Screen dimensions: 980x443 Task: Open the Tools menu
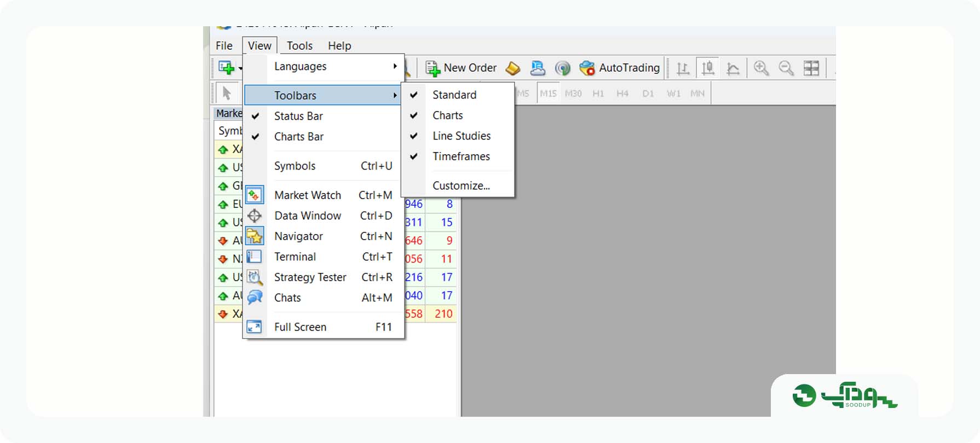coord(299,46)
